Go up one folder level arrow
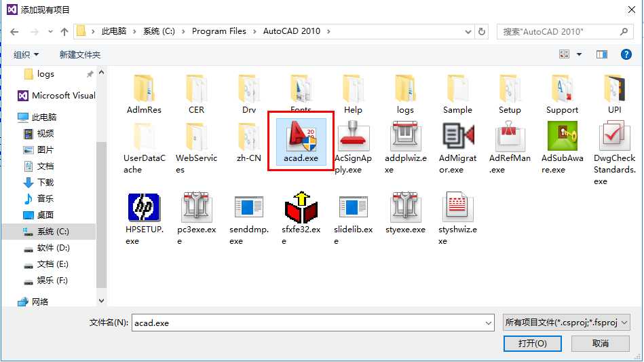 [x=64, y=32]
